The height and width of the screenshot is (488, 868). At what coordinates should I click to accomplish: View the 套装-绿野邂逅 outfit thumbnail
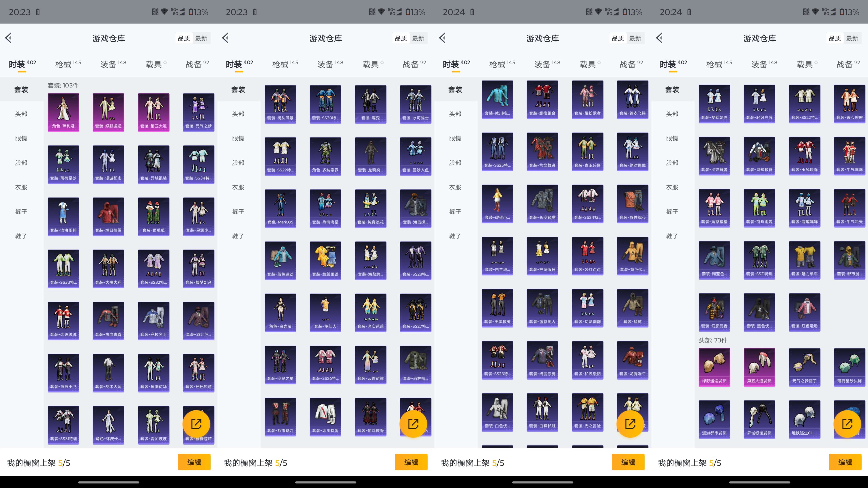(x=108, y=112)
